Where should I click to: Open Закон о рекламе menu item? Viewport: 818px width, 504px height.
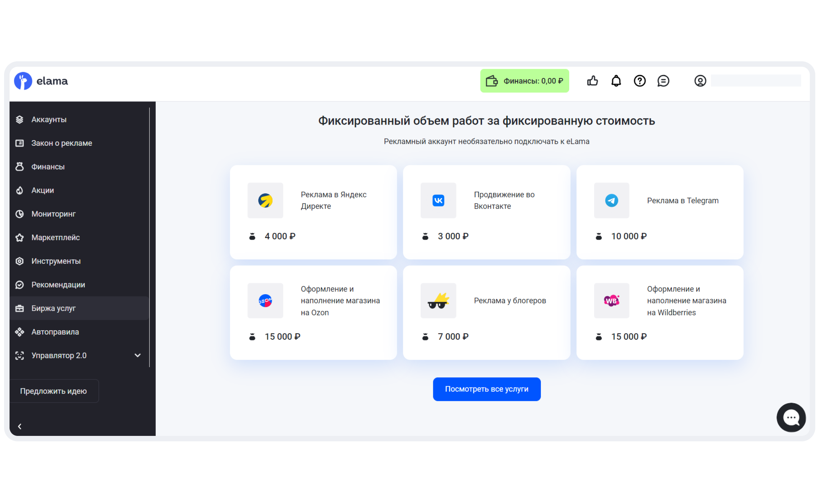coord(61,143)
